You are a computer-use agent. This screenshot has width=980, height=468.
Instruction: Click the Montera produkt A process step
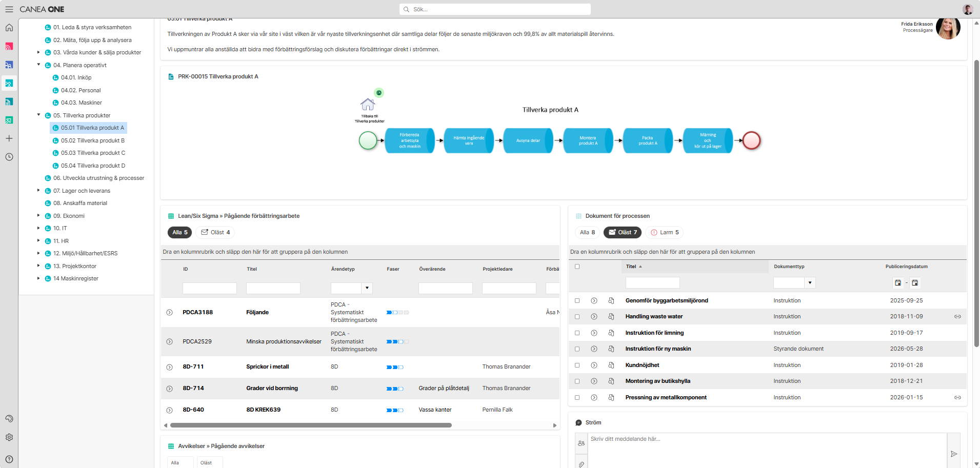pyautogui.click(x=588, y=140)
